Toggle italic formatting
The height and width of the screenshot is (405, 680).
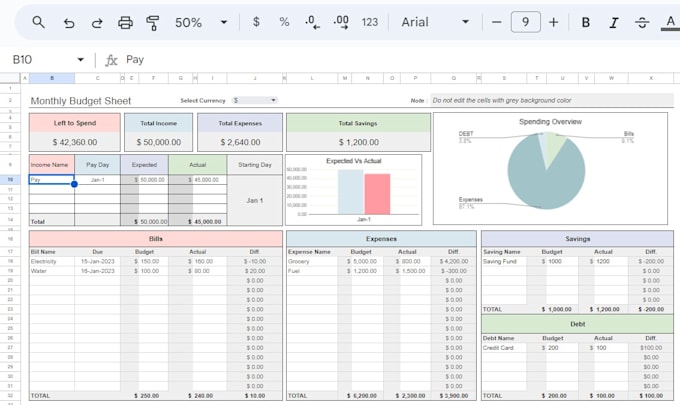pyautogui.click(x=614, y=23)
